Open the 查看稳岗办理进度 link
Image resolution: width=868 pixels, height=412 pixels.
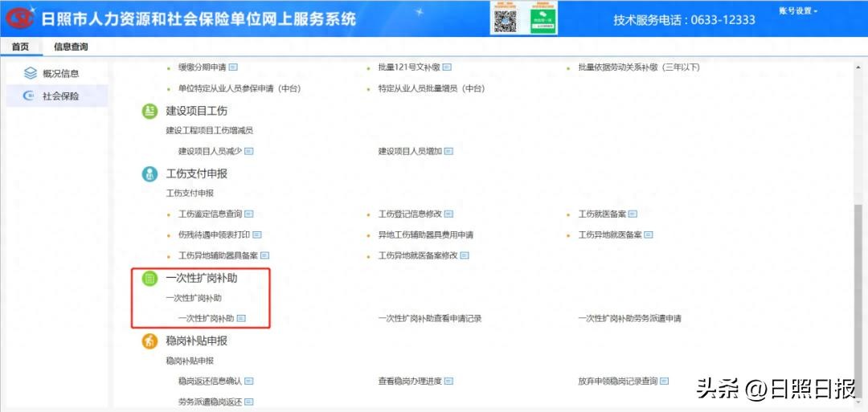click(x=410, y=381)
